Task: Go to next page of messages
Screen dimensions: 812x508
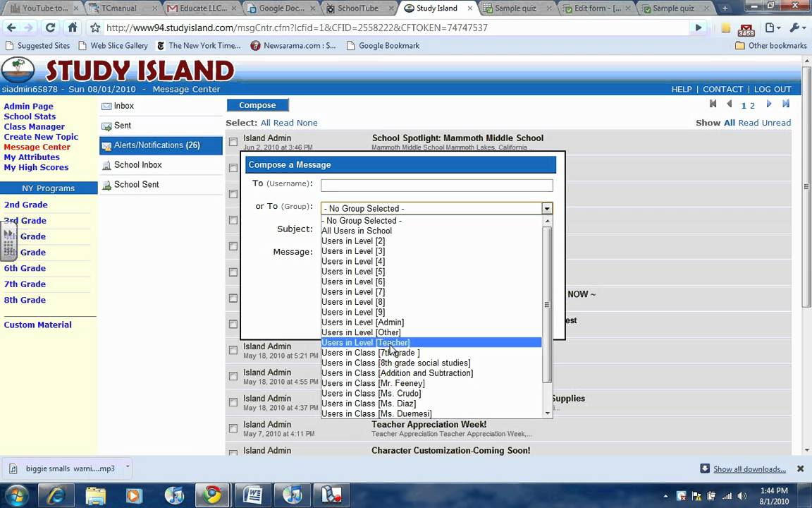Action: coord(769,104)
